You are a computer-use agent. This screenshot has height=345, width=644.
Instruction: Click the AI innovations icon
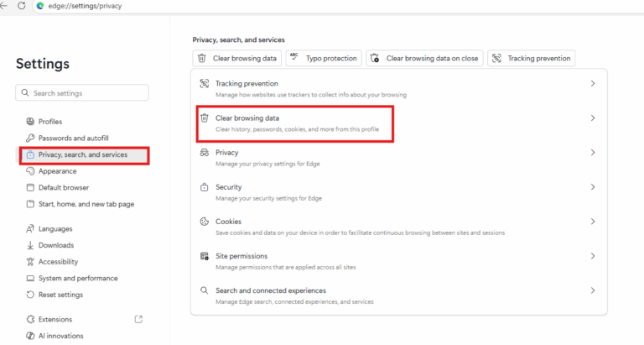click(30, 336)
